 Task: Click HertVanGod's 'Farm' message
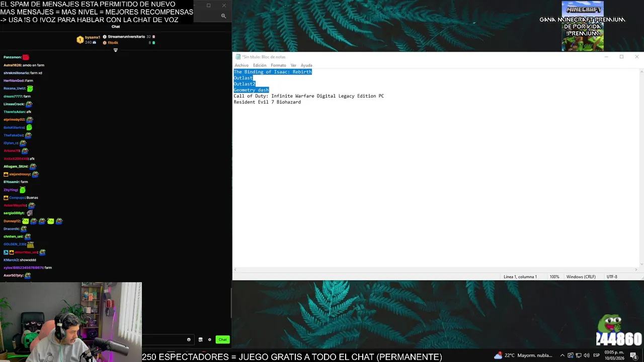pyautogui.click(x=29, y=81)
